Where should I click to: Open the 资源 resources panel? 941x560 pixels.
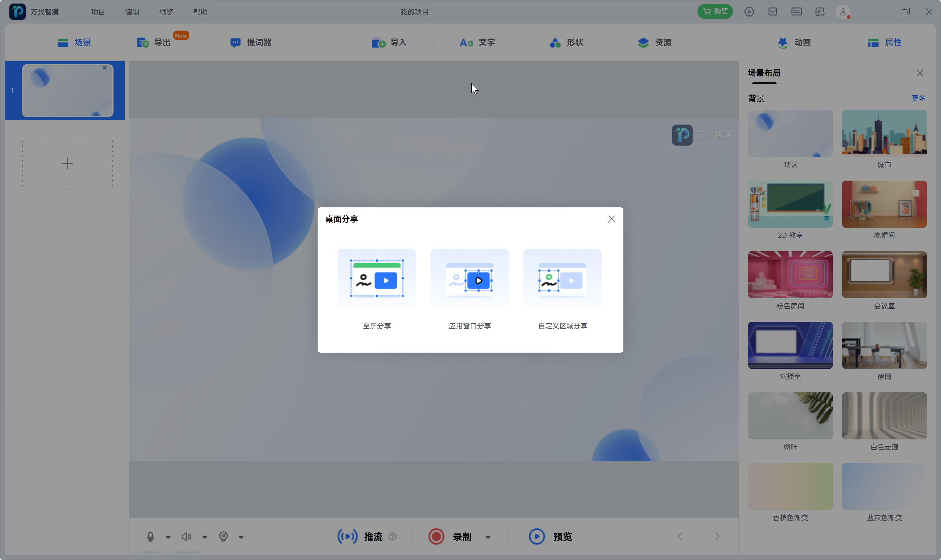coord(655,42)
